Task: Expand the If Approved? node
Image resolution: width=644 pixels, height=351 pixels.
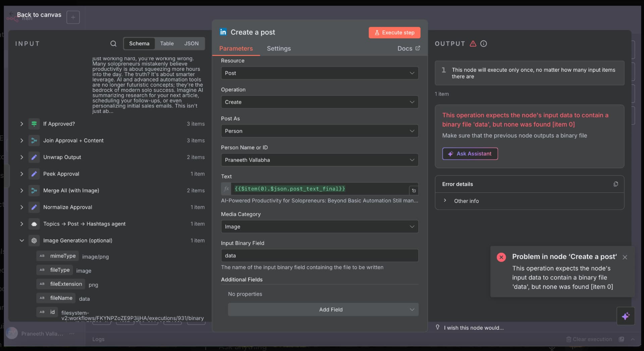Action: point(22,124)
